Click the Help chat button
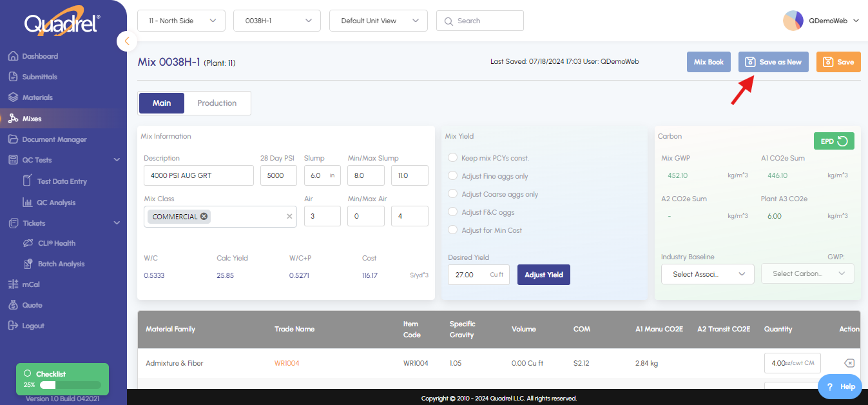 pos(840,386)
